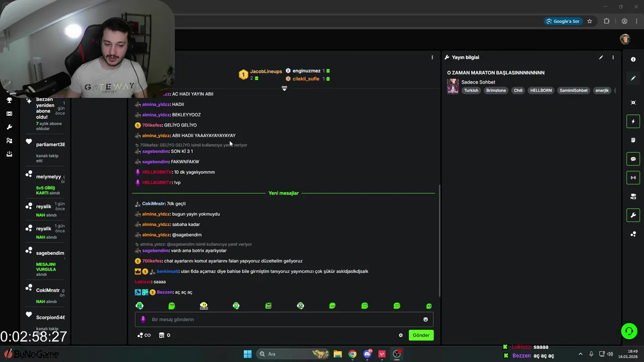Toggle the lightning quick actions panel icon
Image resolution: width=644 pixels, height=362 pixels.
click(x=633, y=121)
